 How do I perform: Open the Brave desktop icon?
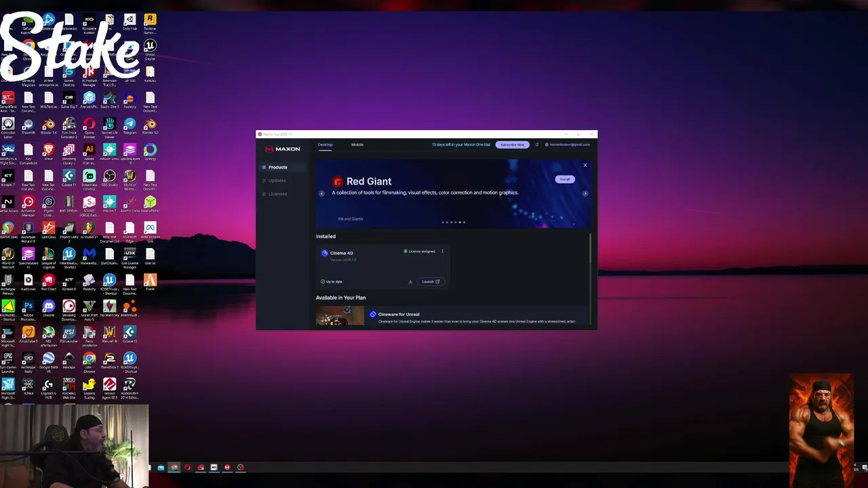click(x=48, y=152)
